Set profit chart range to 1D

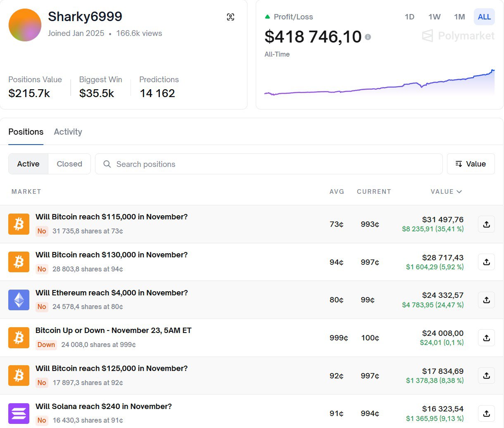[x=409, y=17]
